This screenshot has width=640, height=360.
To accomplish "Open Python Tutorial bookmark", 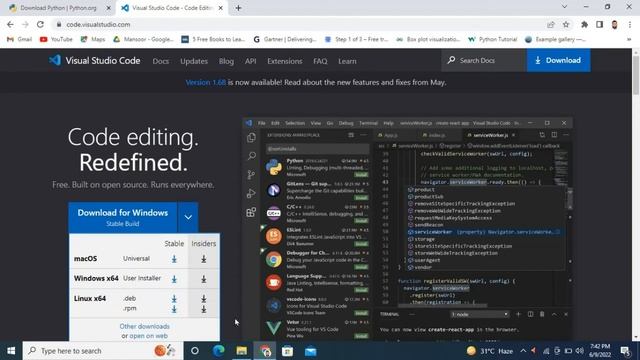I will pyautogui.click(x=493, y=39).
